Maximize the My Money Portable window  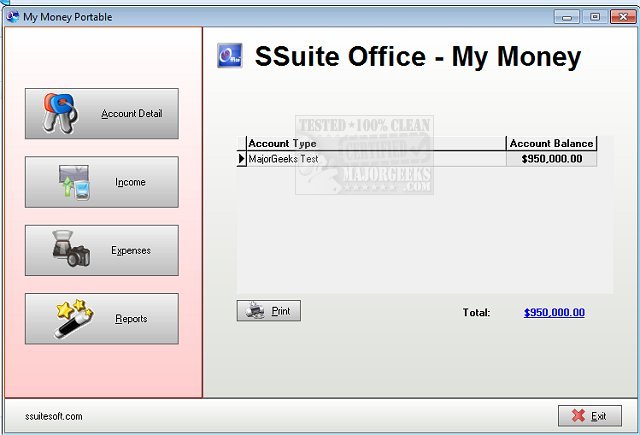pos(595,17)
